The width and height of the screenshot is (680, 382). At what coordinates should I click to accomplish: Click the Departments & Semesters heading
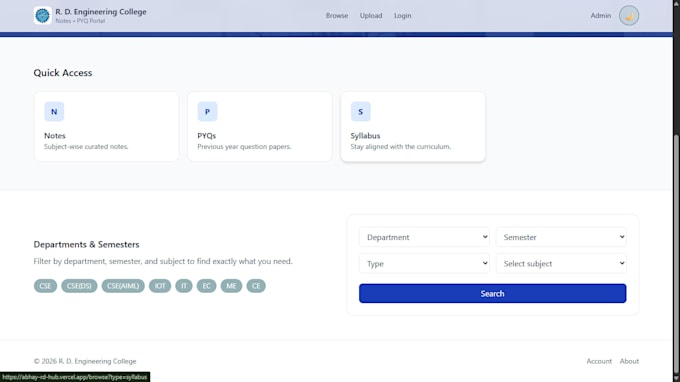(86, 245)
